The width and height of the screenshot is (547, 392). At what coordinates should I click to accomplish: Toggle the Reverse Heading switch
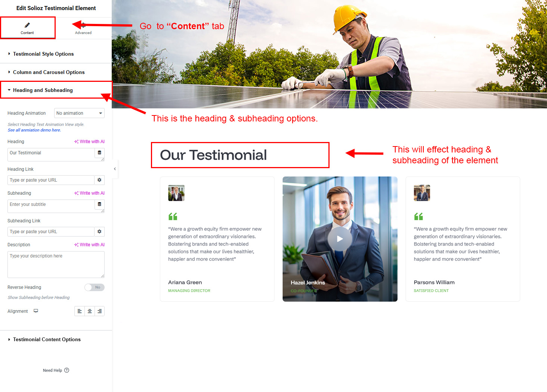(94, 287)
